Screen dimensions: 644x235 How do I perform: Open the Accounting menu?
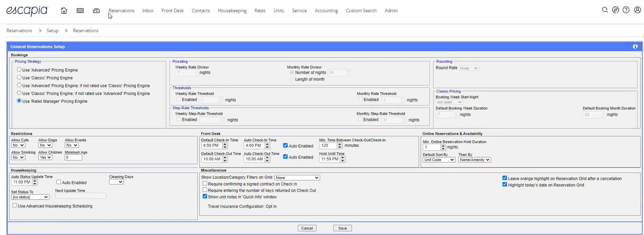[x=326, y=11]
